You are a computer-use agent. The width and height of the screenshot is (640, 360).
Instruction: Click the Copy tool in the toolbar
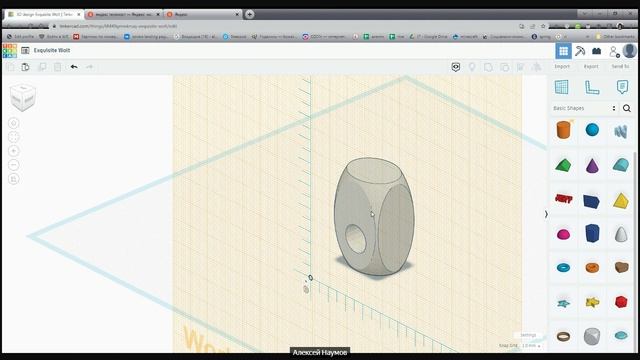(11, 67)
